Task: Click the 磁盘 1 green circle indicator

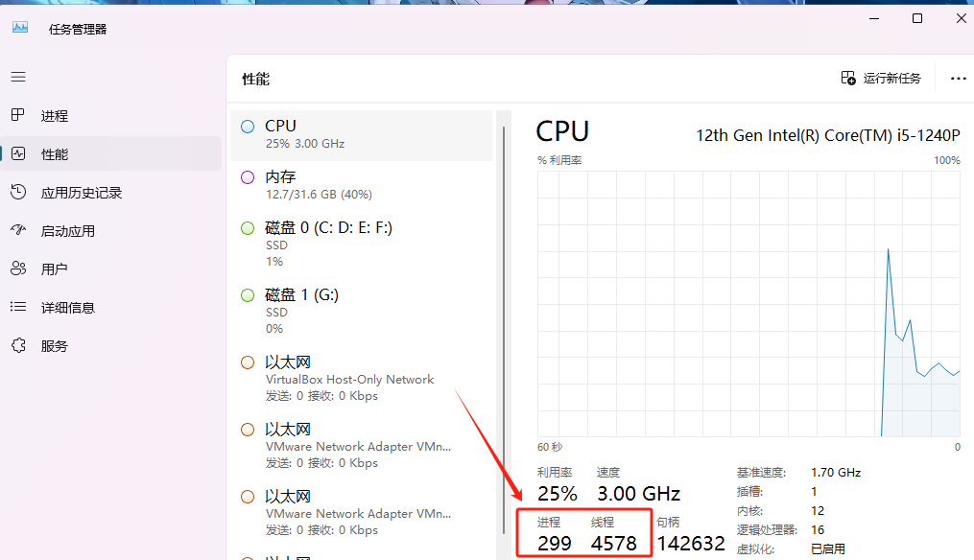Action: tap(248, 295)
